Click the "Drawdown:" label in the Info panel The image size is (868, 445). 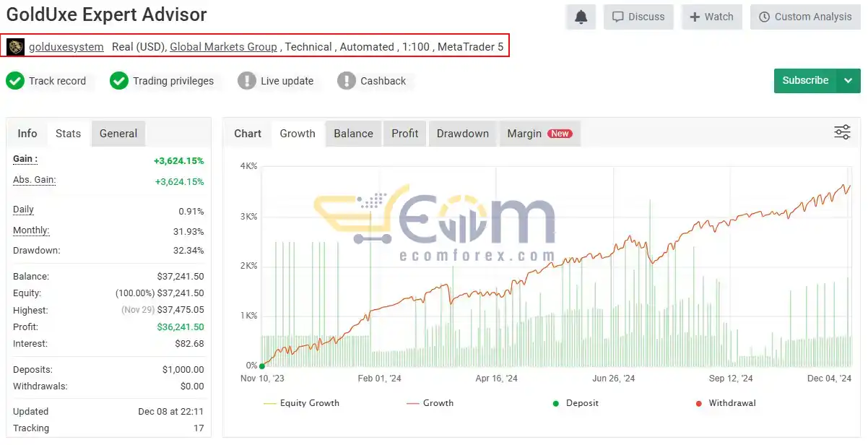click(37, 251)
